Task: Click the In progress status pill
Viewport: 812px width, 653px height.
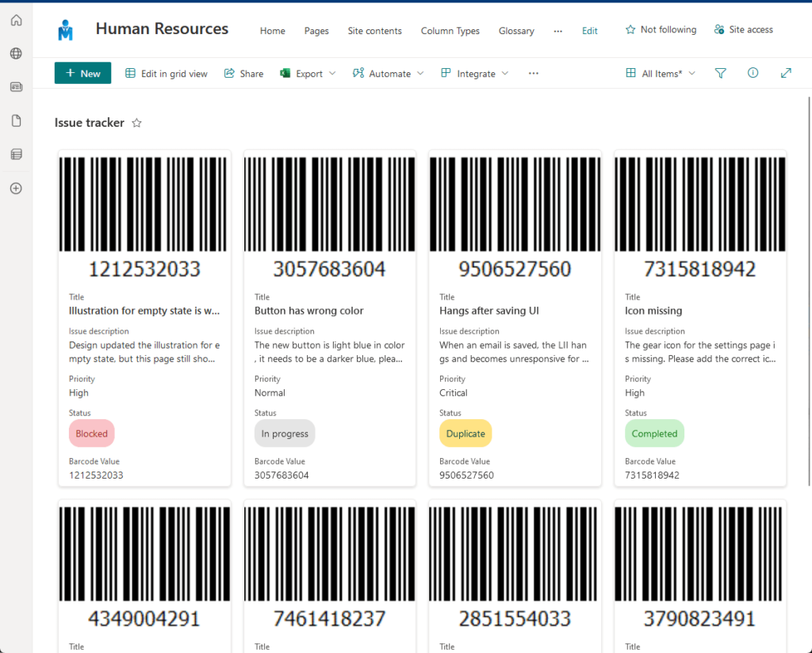Action: 285,433
